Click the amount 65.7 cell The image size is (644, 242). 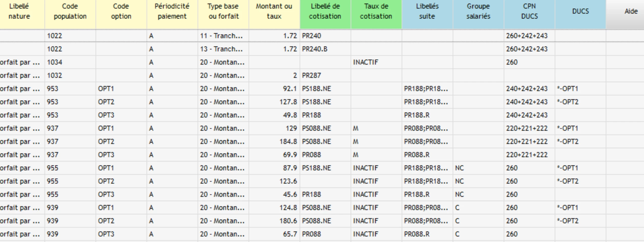pyautogui.click(x=274, y=234)
